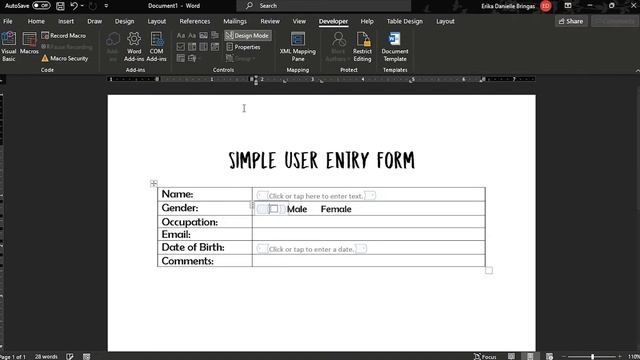This screenshot has width=640, height=360.
Task: Open the Block Authors dropdown
Action: 338,47
